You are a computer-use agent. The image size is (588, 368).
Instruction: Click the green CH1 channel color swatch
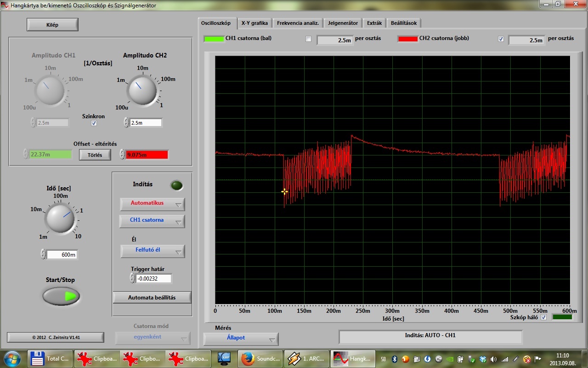click(x=214, y=39)
